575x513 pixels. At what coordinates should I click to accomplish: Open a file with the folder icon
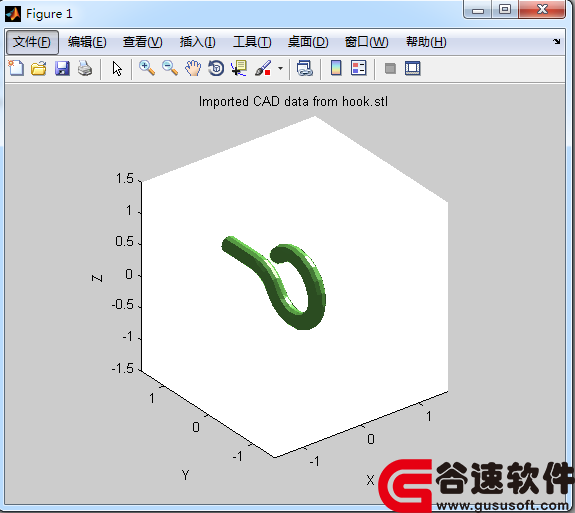tap(39, 68)
